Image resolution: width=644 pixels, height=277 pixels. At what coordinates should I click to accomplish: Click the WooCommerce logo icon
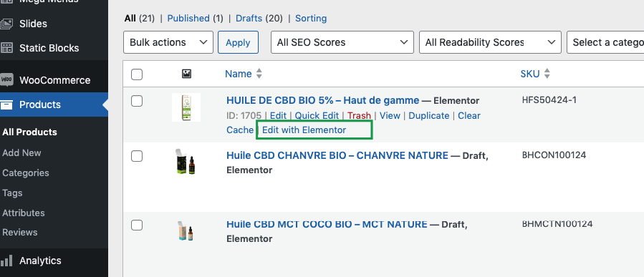tap(6, 79)
